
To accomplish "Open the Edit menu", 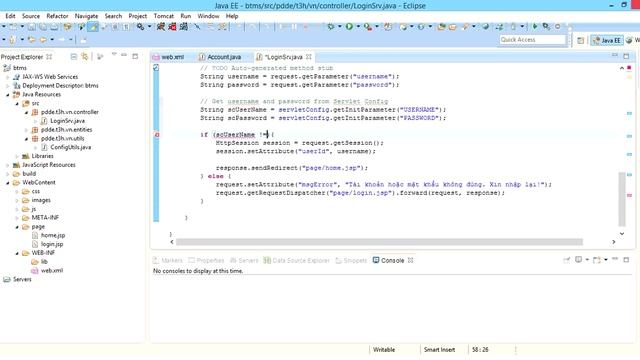I will (x=10, y=16).
